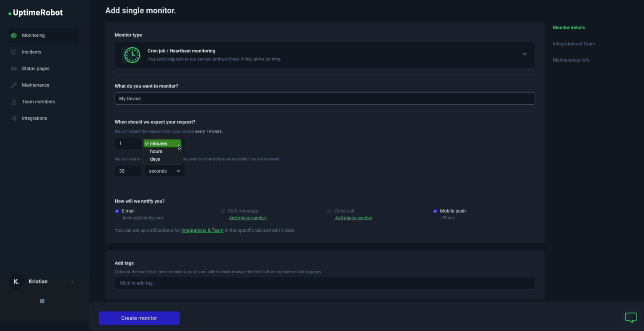
Task: Select hours in the interval dropdown
Action: (156, 151)
